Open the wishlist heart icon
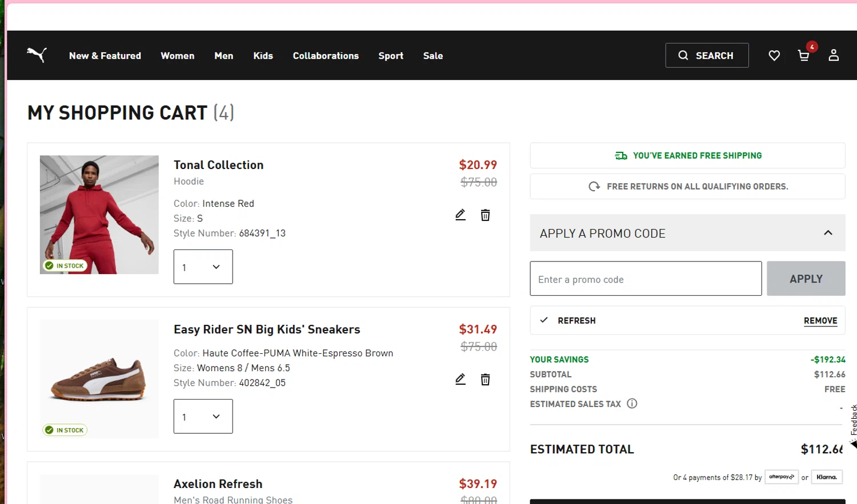 click(774, 55)
